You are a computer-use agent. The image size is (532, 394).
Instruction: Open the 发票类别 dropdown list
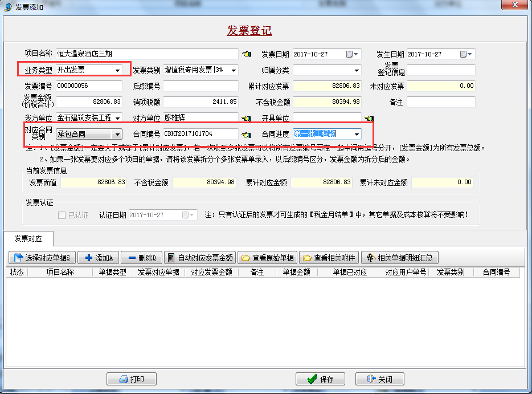tap(234, 70)
